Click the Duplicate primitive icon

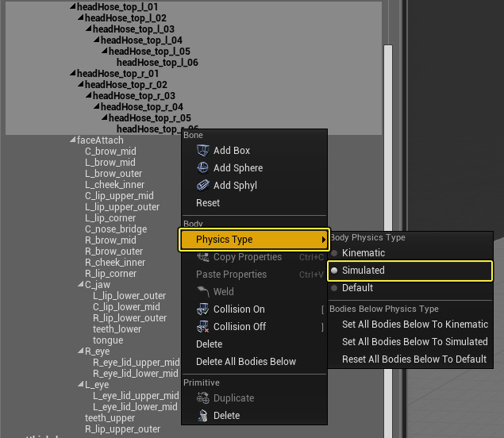(x=203, y=398)
